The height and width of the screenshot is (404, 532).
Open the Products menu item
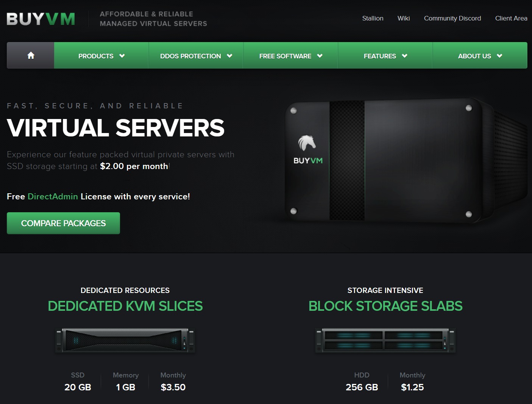pos(96,56)
